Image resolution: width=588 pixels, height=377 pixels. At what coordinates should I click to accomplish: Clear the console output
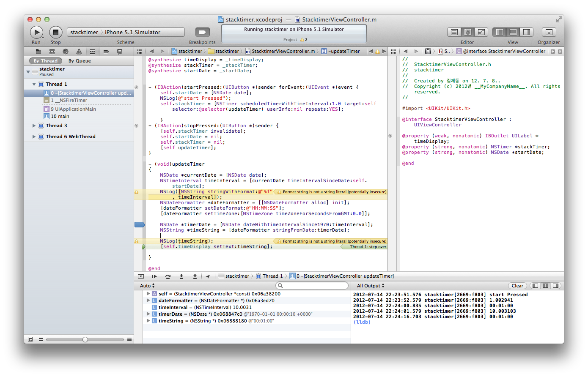[517, 286]
